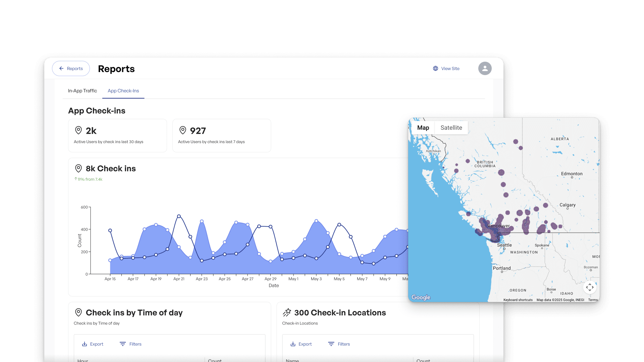Image resolution: width=644 pixels, height=362 pixels.
Task: Export the Check-in Locations data
Action: coord(301,344)
